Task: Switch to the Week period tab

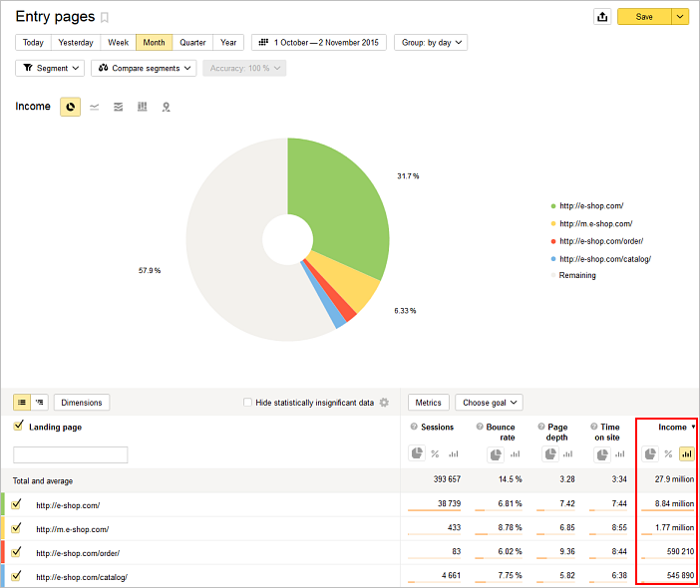Action: click(x=118, y=43)
